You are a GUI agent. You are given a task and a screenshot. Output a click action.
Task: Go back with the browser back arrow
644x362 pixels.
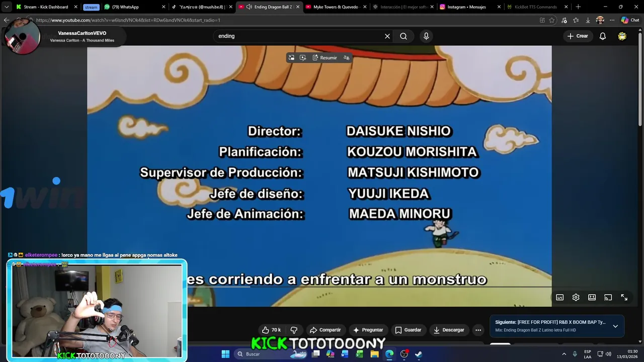click(6, 20)
